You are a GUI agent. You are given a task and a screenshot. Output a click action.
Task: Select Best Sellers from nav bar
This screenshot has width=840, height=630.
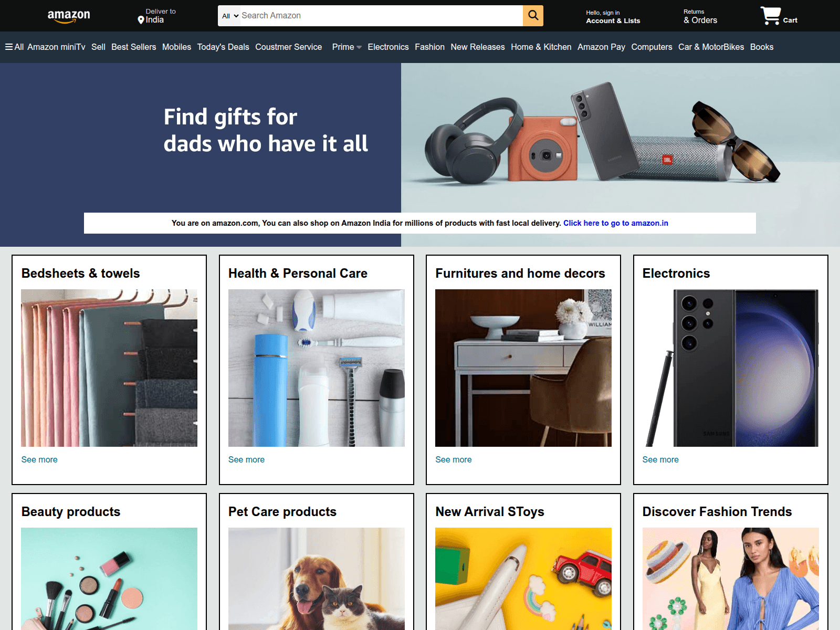point(133,47)
